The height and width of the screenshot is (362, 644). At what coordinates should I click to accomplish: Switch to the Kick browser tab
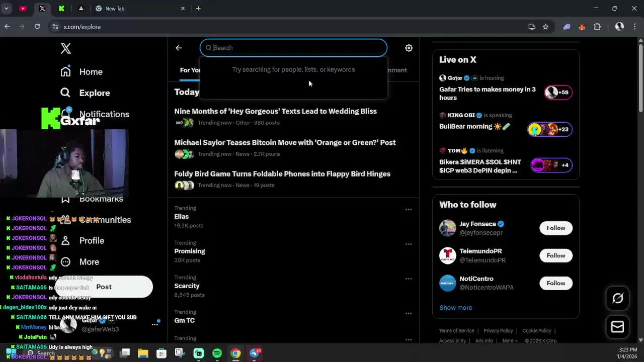tap(61, 9)
